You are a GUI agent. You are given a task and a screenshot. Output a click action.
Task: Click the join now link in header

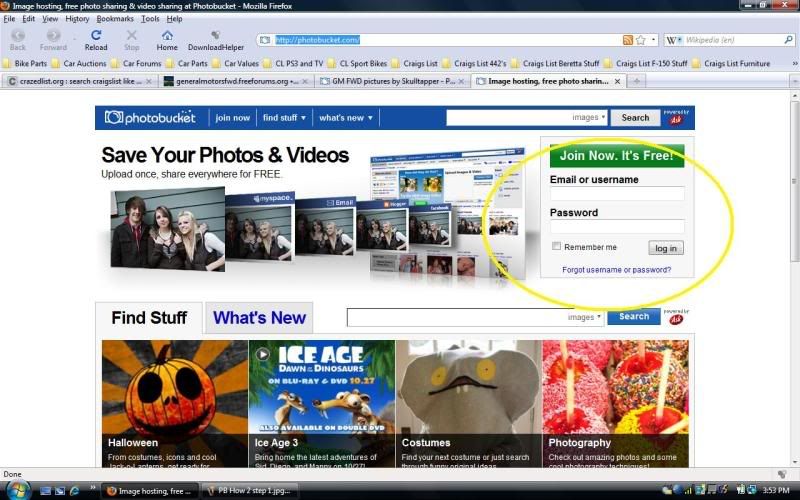tap(233, 118)
